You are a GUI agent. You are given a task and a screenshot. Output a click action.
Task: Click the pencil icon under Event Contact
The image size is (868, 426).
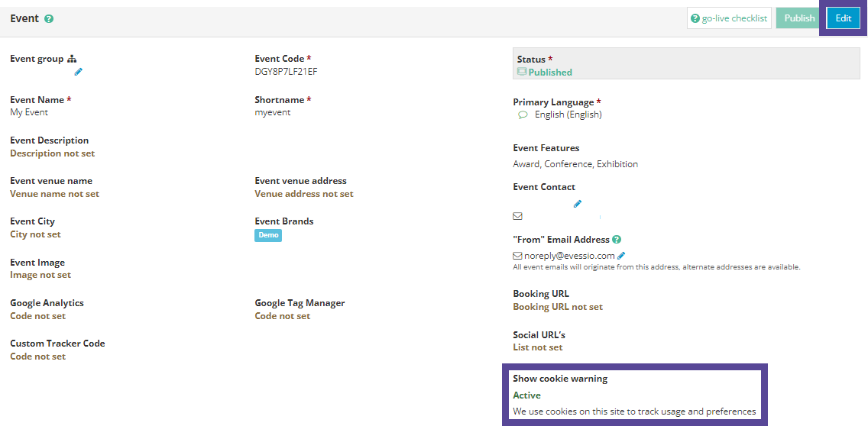(x=578, y=204)
